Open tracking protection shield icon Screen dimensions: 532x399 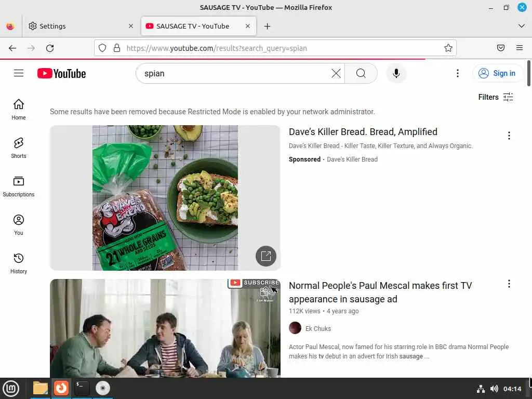[x=102, y=48]
